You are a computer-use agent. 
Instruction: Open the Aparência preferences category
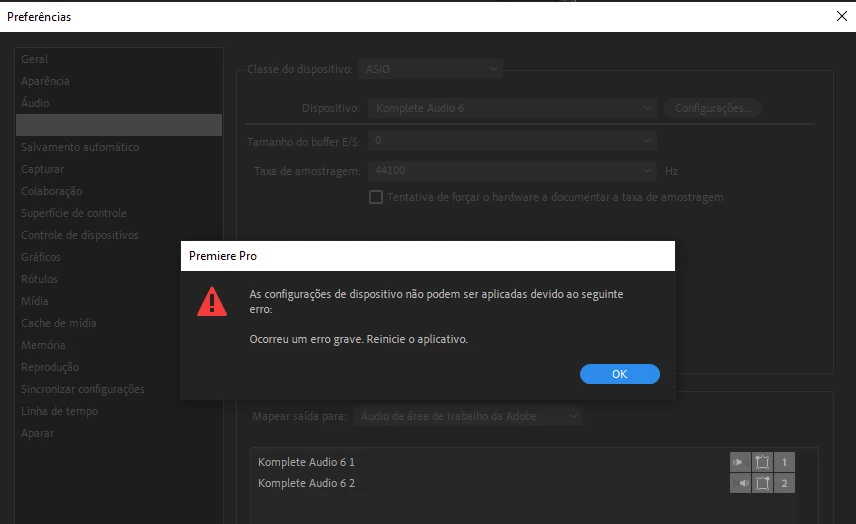coord(119,81)
